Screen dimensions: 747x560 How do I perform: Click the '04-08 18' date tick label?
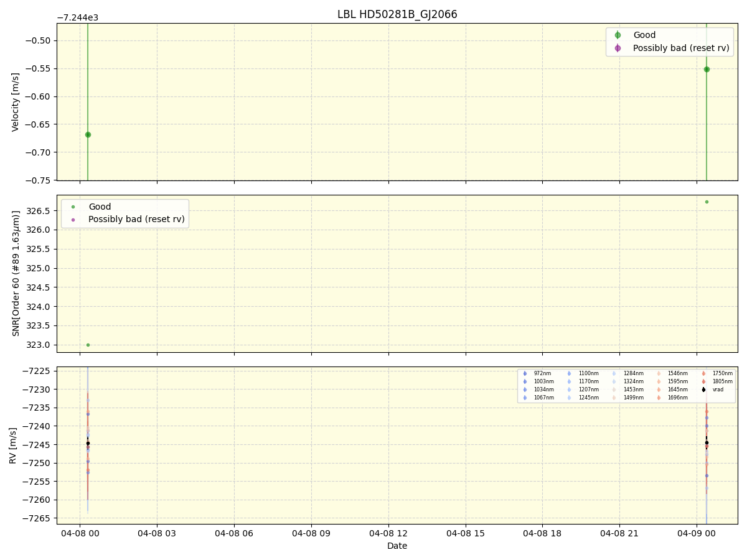pos(542,533)
